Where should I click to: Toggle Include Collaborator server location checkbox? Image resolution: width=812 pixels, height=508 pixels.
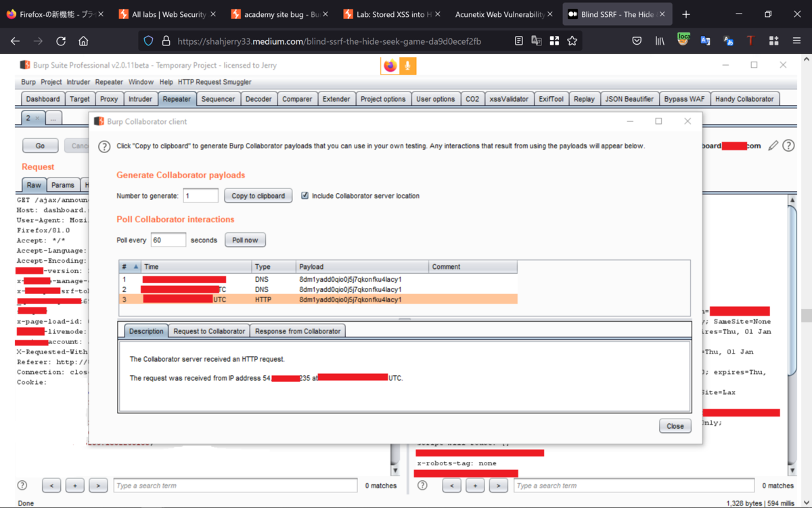point(304,196)
